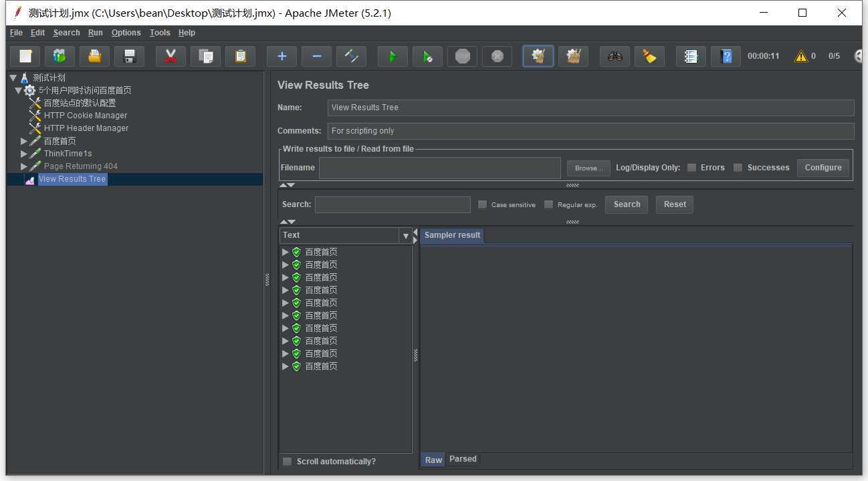Viewport: 868px width, 481px height.
Task: Enable Scroll automatically checkbox
Action: [287, 462]
